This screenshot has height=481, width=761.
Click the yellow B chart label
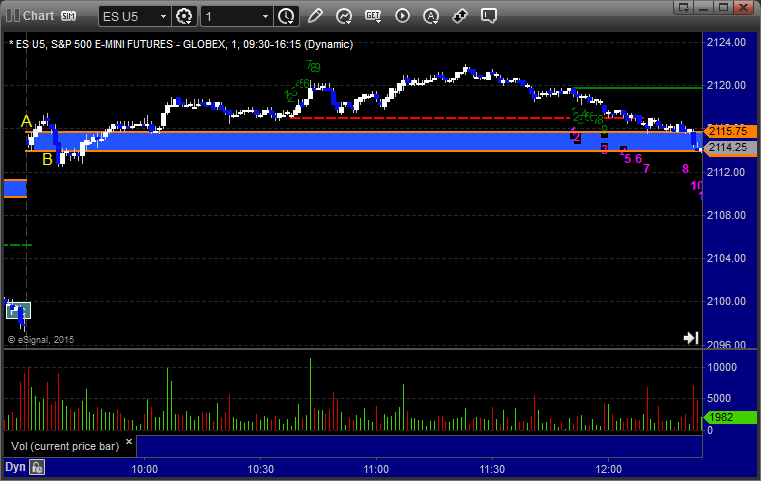[x=47, y=159]
